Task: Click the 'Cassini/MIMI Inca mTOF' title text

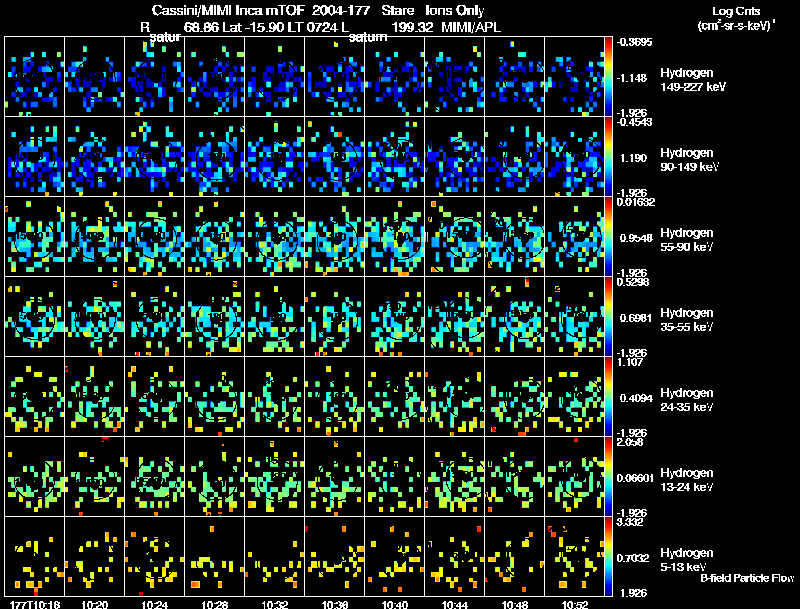Action: (228, 10)
